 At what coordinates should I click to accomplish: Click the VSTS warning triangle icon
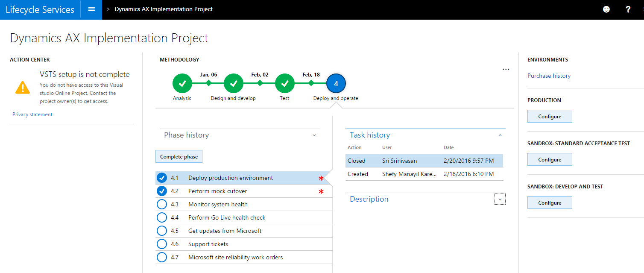[x=22, y=88]
